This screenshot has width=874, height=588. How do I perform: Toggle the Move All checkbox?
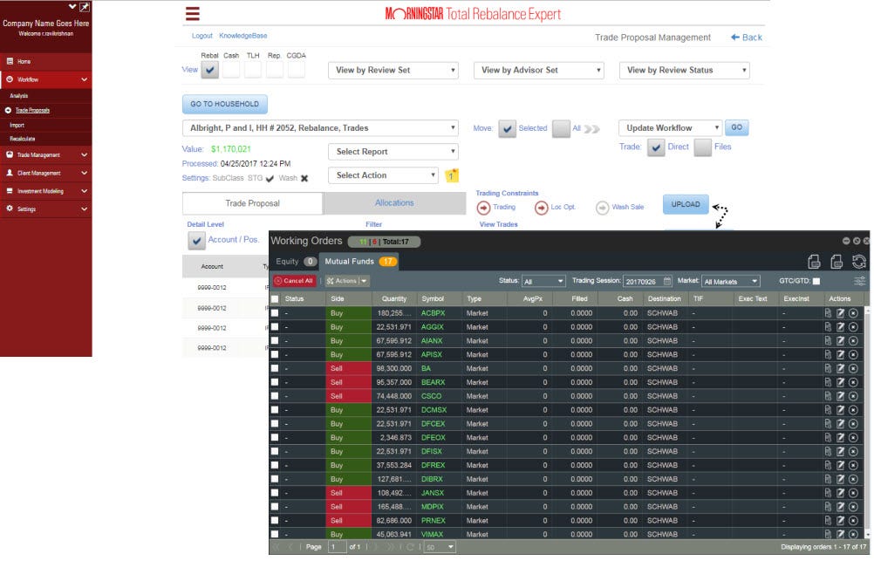point(561,129)
